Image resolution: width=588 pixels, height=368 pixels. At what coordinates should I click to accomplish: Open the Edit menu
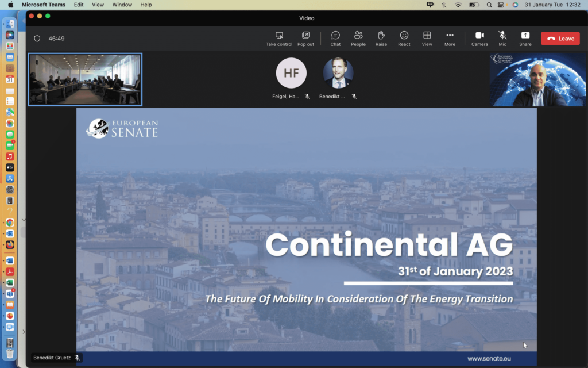pyautogui.click(x=79, y=5)
